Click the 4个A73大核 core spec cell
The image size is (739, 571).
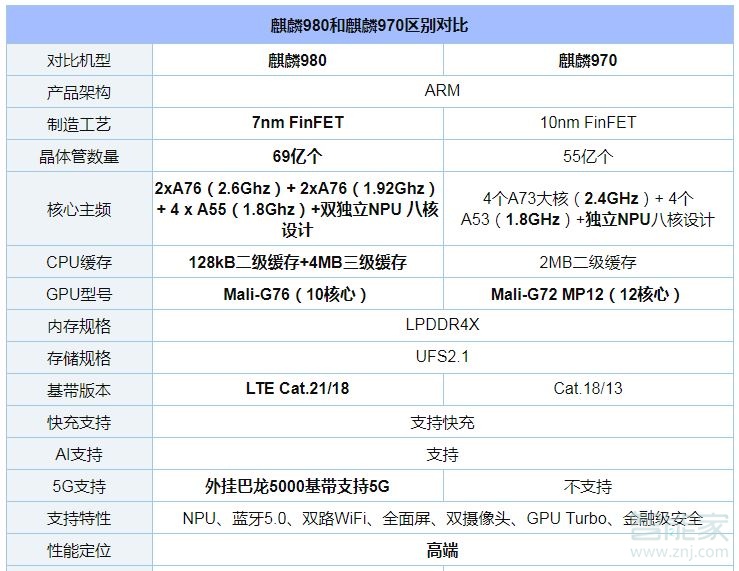588,209
